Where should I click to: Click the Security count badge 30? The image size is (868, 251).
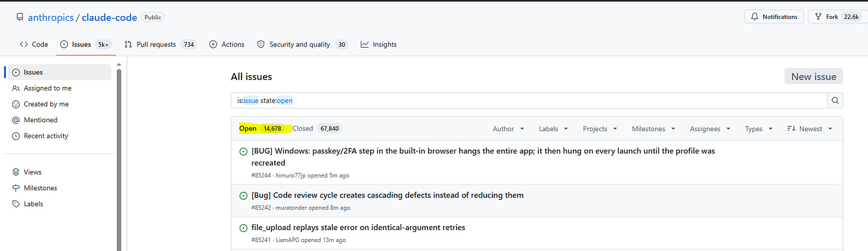point(342,45)
